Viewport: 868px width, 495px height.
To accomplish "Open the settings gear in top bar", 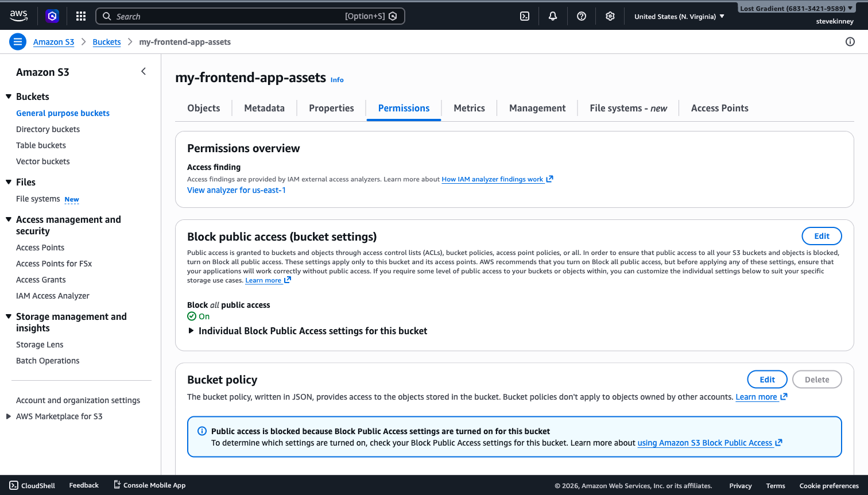I will (610, 16).
